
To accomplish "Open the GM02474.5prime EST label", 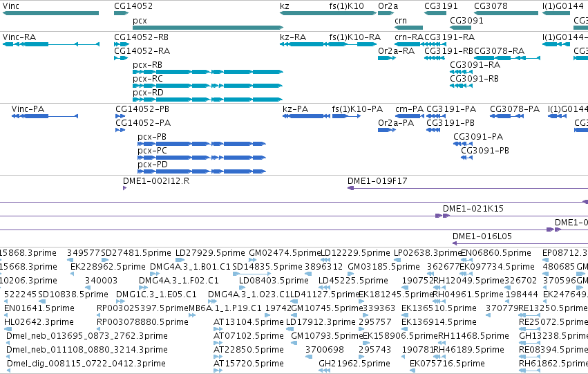I will (285, 252).
